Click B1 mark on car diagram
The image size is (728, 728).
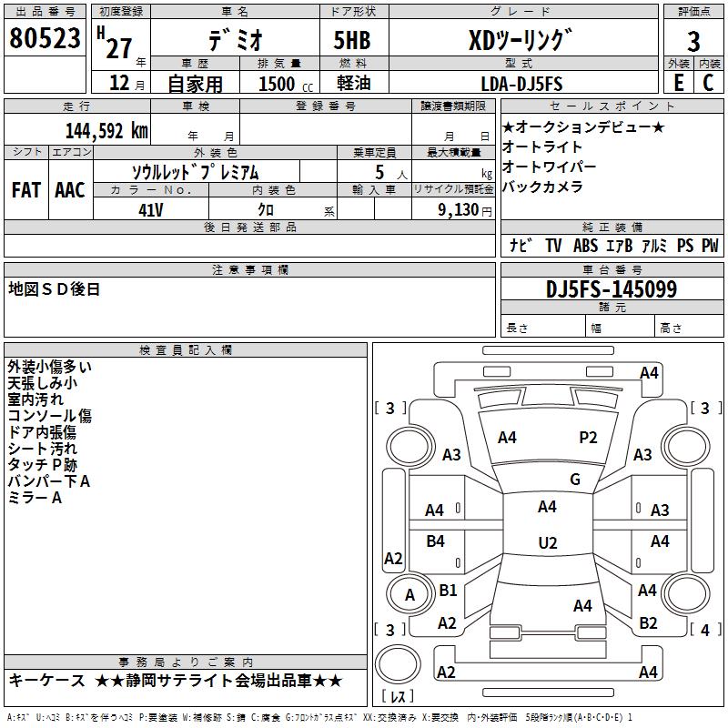pyautogui.click(x=448, y=590)
